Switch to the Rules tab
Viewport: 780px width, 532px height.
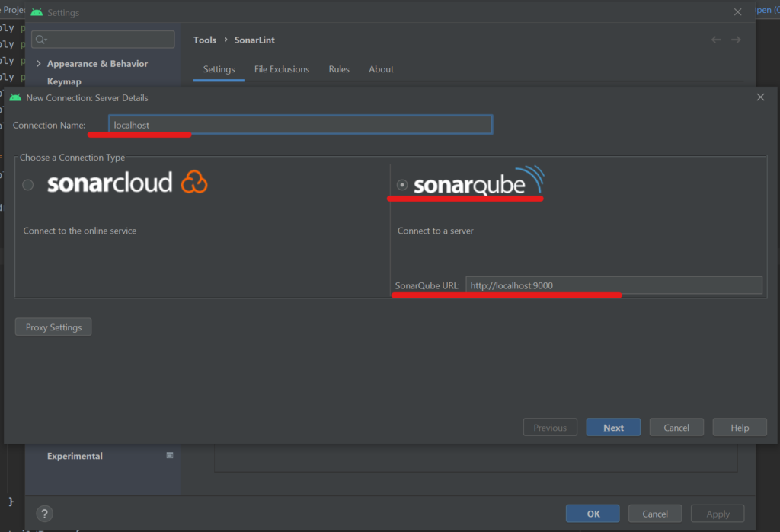coord(339,69)
